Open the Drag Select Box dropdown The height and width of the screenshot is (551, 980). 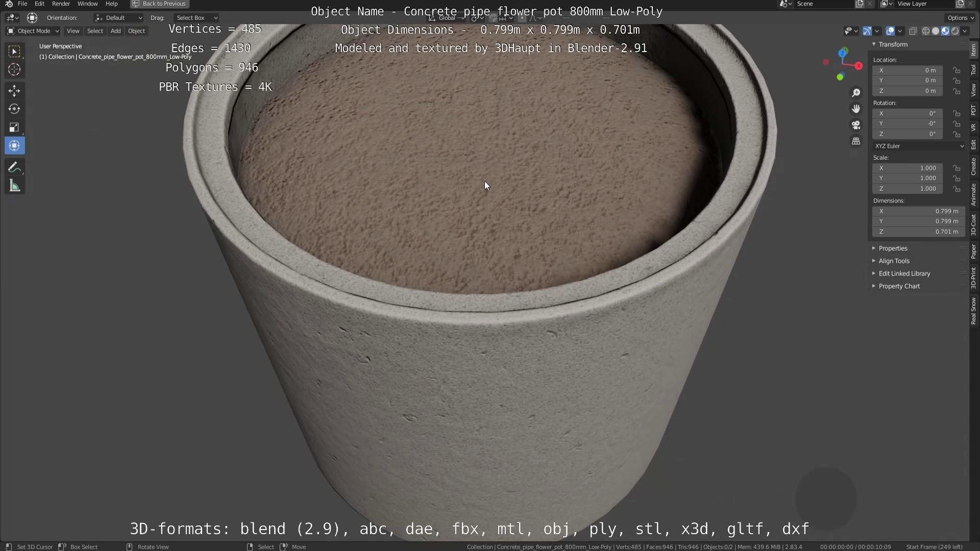point(196,18)
